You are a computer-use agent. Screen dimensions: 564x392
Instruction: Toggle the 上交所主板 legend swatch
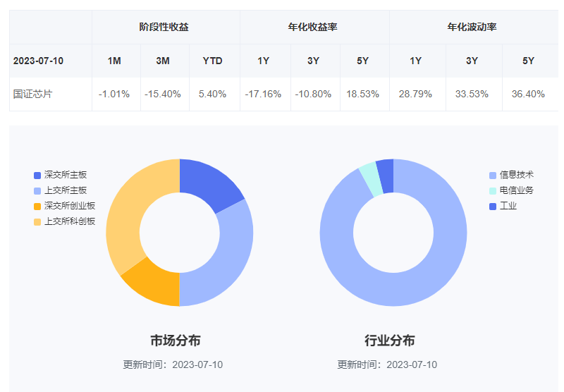[37, 191]
